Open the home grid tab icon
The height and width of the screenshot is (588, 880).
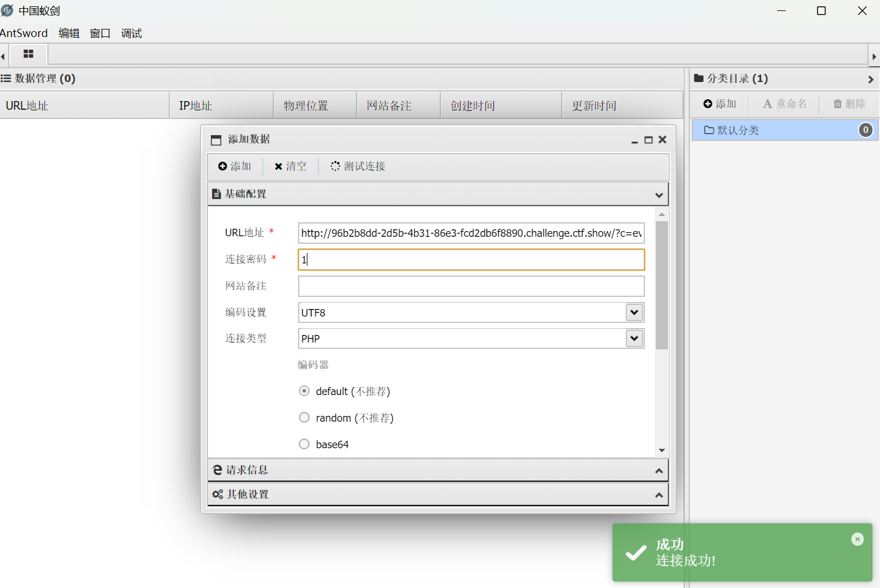[28, 54]
